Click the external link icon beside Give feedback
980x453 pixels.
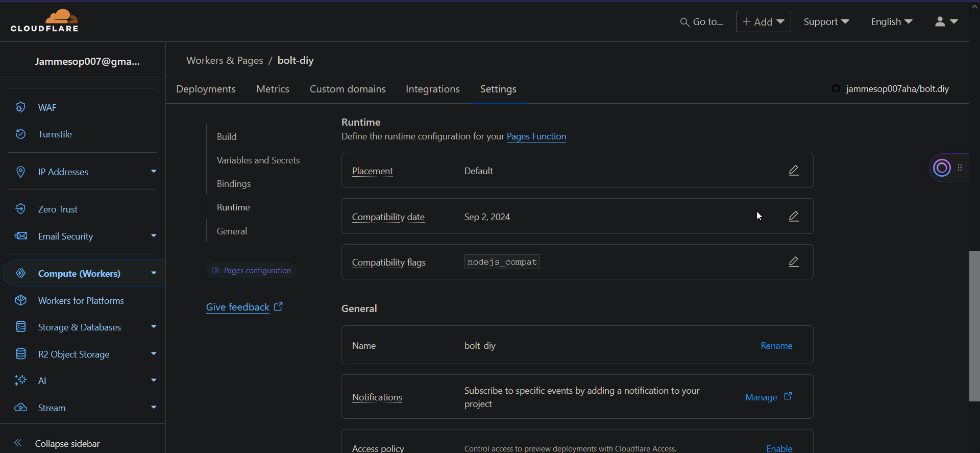point(278,307)
